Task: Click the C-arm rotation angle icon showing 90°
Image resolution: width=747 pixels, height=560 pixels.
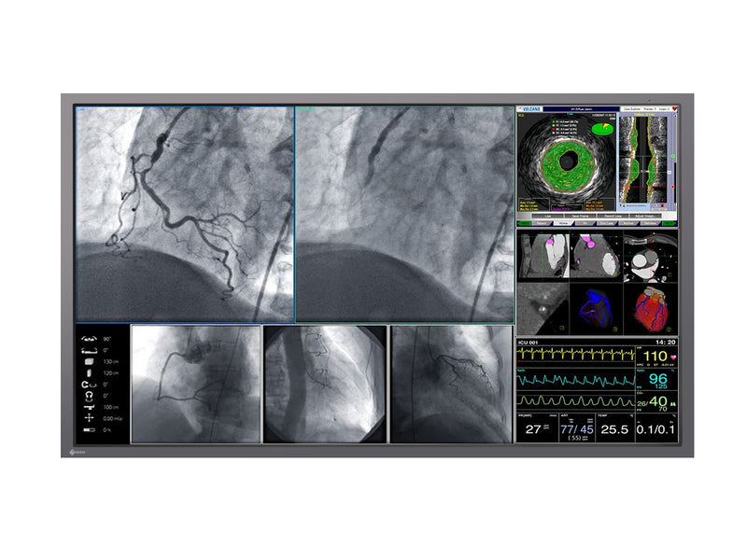Action: [89, 339]
